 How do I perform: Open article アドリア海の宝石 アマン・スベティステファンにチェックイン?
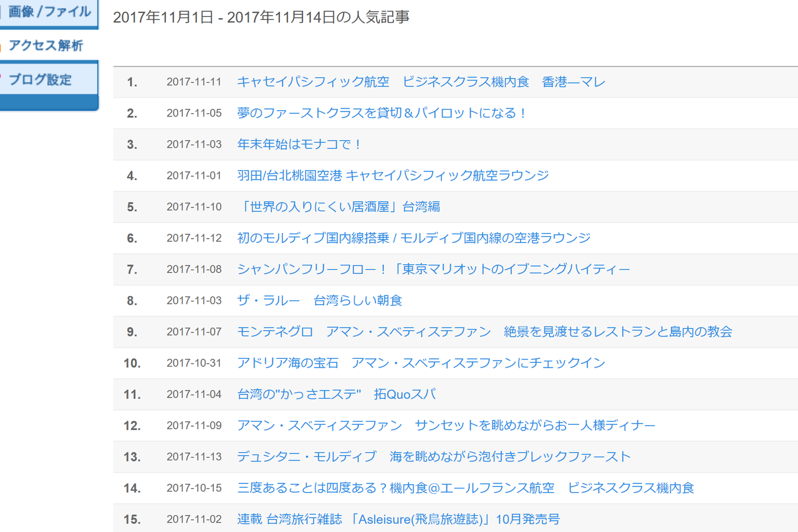(421, 363)
